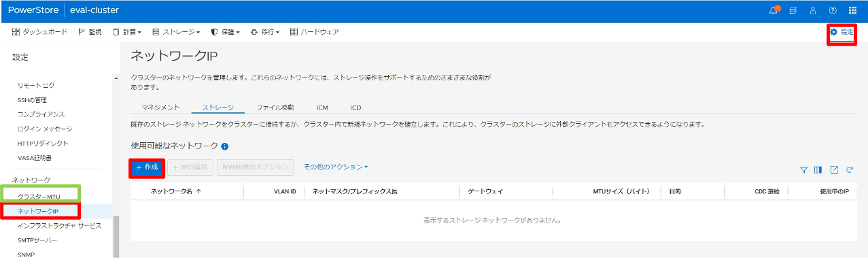The height and width of the screenshot is (258, 868).
Task: Open the alerts bell icon
Action: [774, 10]
